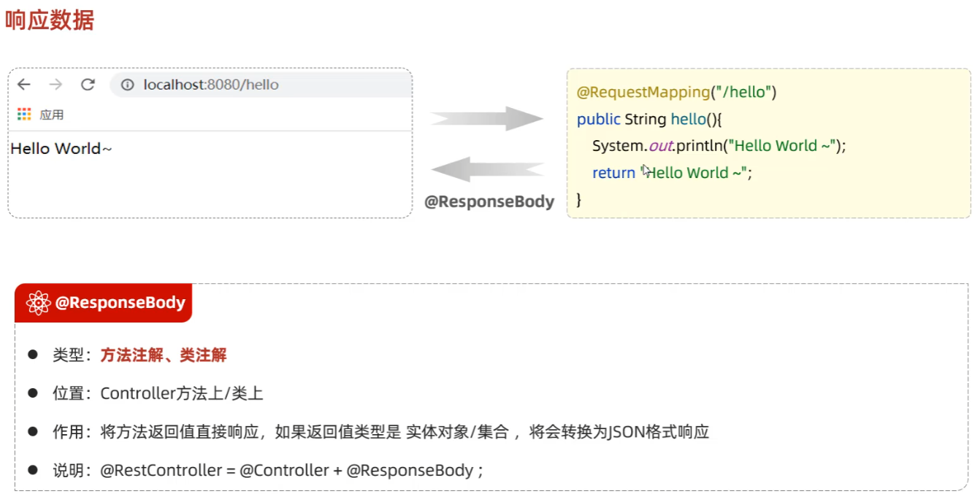
Task: Click the browser forward arrow
Action: 55,85
